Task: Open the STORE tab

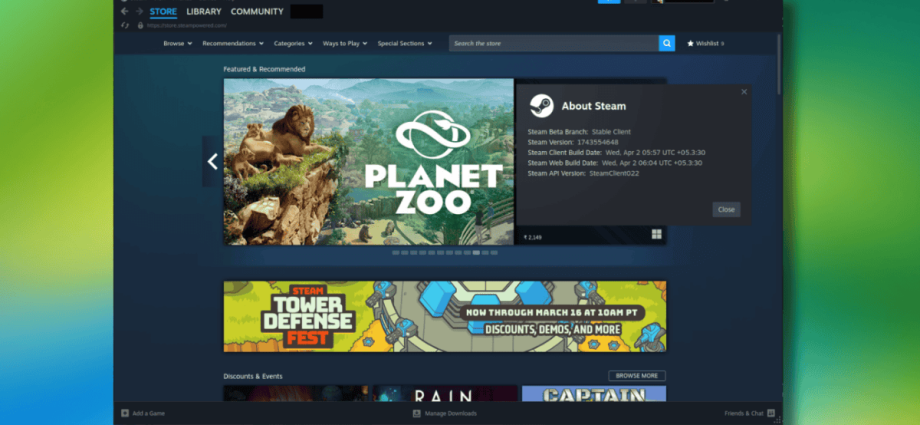Action: pos(163,11)
